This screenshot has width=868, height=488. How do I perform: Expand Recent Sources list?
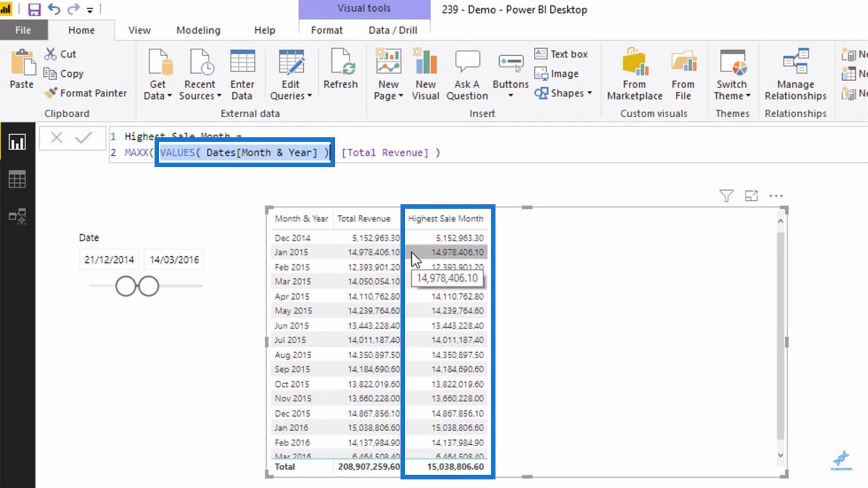point(200,74)
